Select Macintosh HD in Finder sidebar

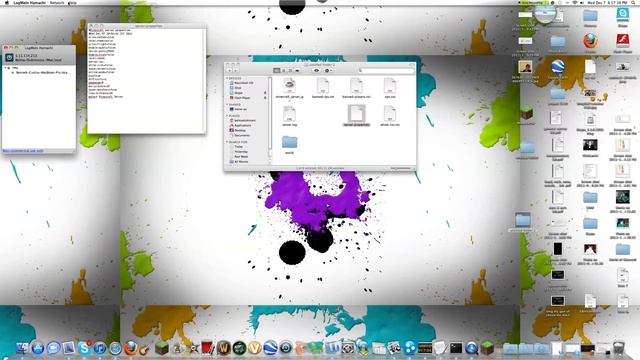click(x=242, y=83)
